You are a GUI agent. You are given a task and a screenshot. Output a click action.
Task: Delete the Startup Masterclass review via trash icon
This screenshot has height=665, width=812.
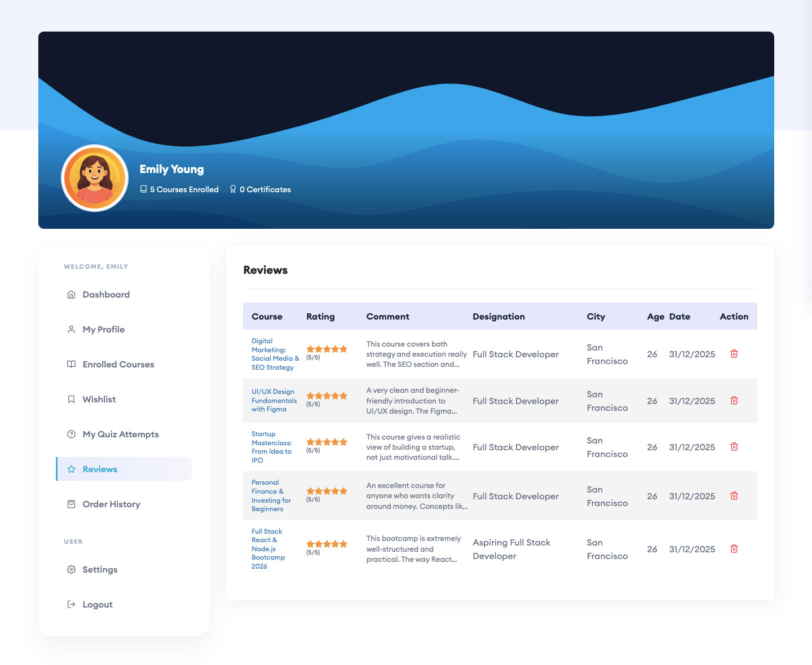click(x=734, y=446)
